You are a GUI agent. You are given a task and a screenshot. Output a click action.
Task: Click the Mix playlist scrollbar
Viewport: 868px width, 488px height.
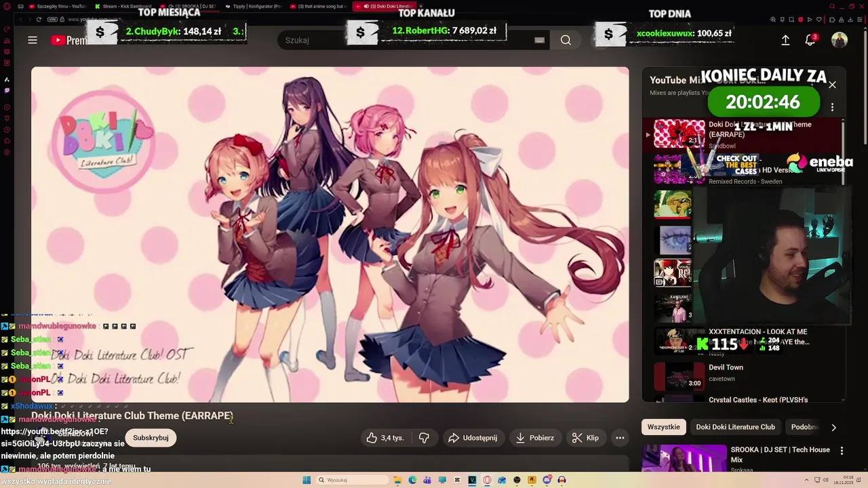tap(843, 152)
